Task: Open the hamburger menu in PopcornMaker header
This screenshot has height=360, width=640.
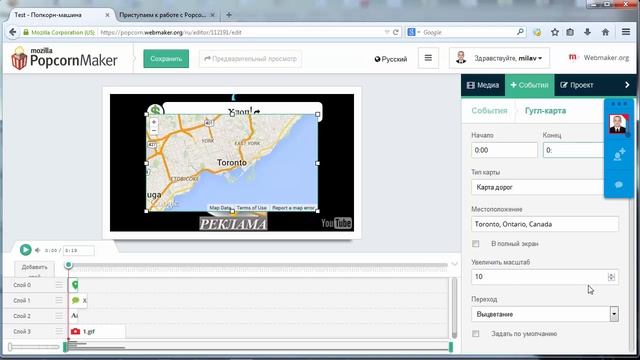Action: 428,58
